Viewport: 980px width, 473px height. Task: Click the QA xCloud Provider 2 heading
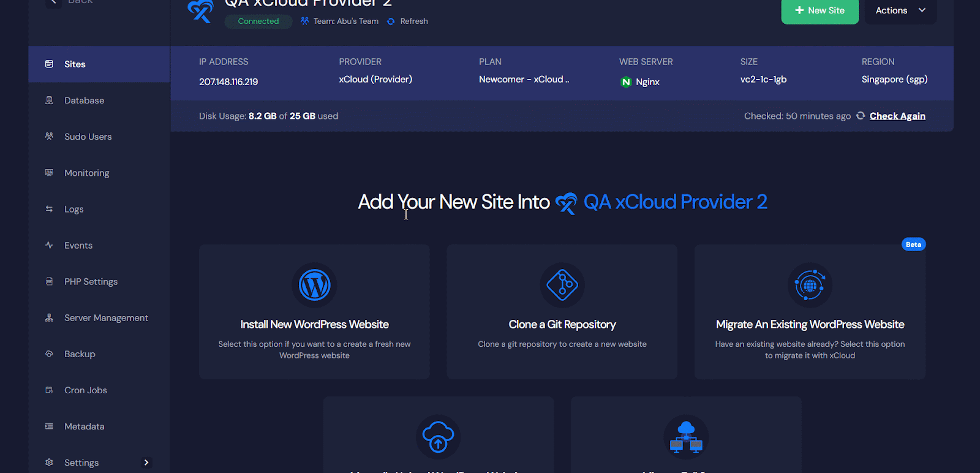pyautogui.click(x=675, y=202)
